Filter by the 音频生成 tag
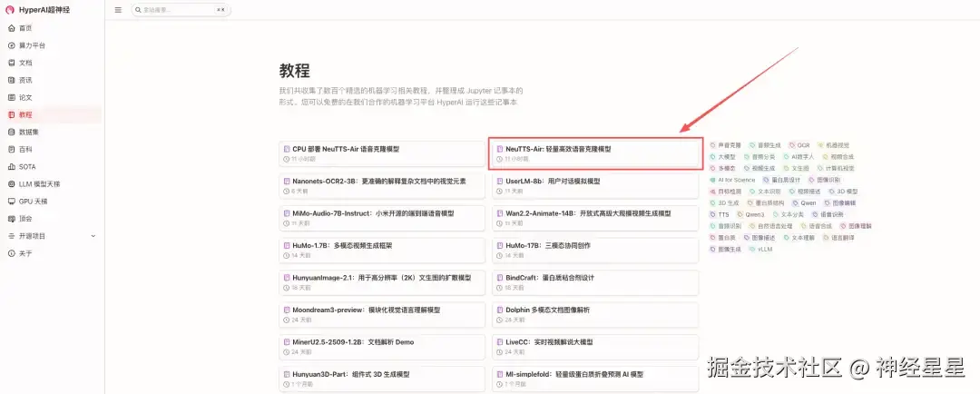This screenshot has height=394, width=980. (x=765, y=145)
